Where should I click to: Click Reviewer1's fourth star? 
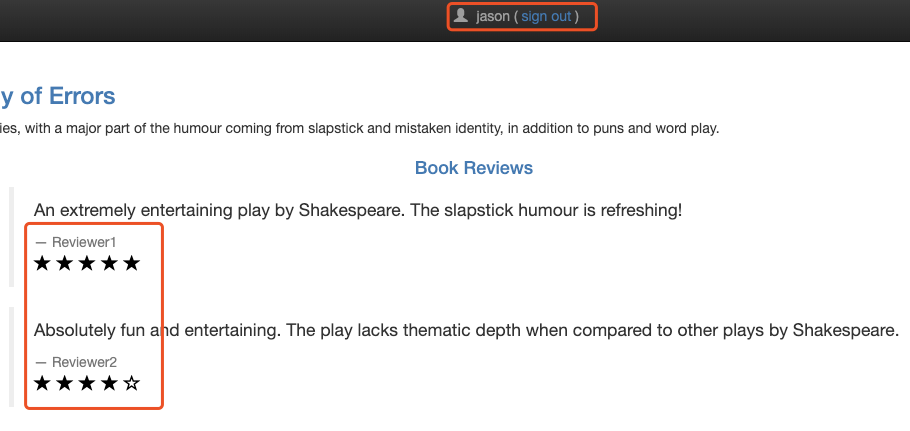(x=109, y=263)
